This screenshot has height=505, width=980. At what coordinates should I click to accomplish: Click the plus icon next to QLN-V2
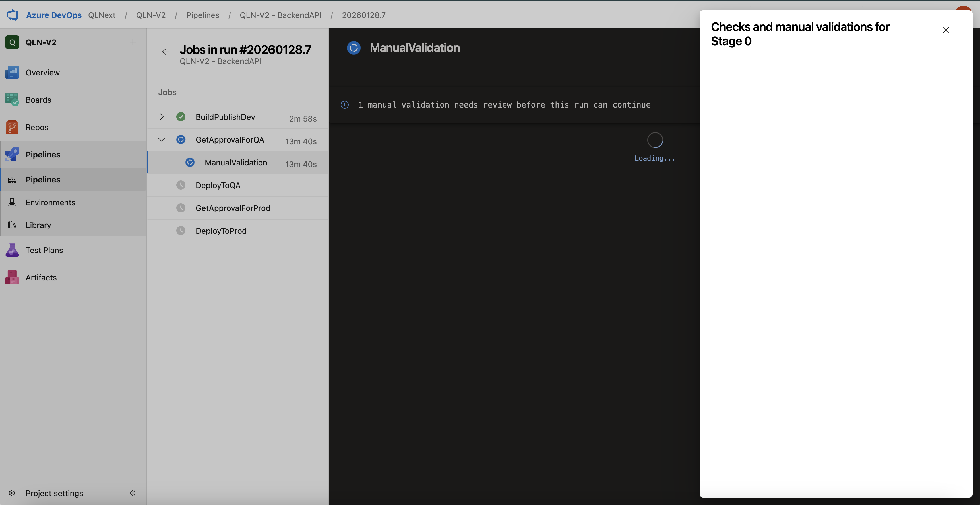pyautogui.click(x=133, y=42)
